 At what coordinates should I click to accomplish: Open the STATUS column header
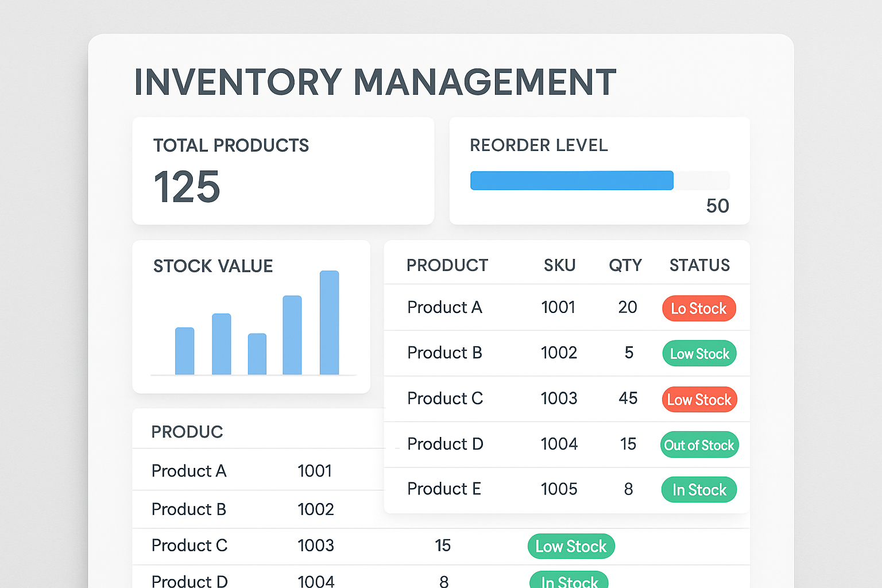[x=699, y=265]
